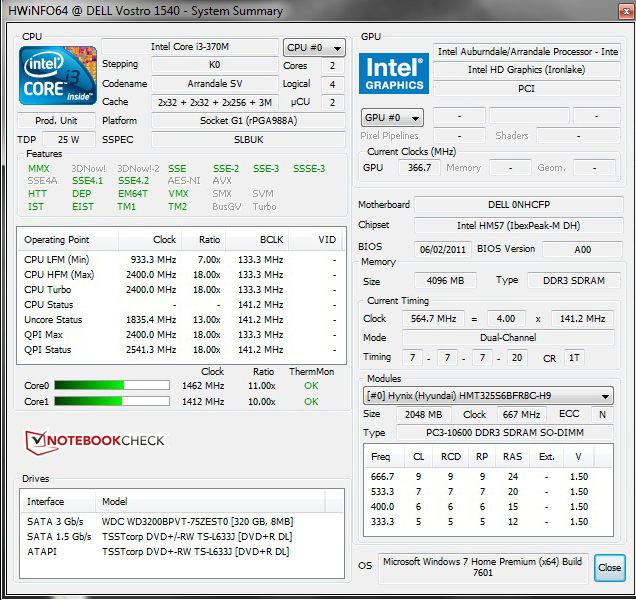Select the Uncore Status row

click(x=181, y=320)
